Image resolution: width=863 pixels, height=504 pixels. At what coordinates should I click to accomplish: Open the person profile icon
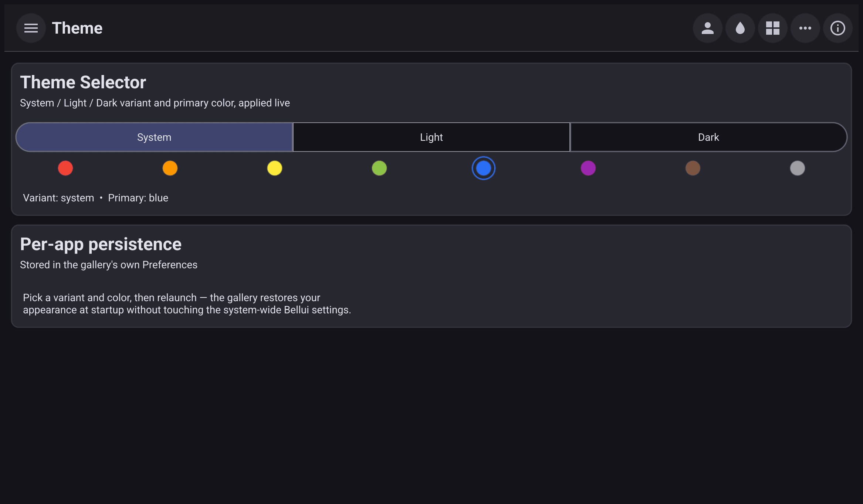(708, 28)
